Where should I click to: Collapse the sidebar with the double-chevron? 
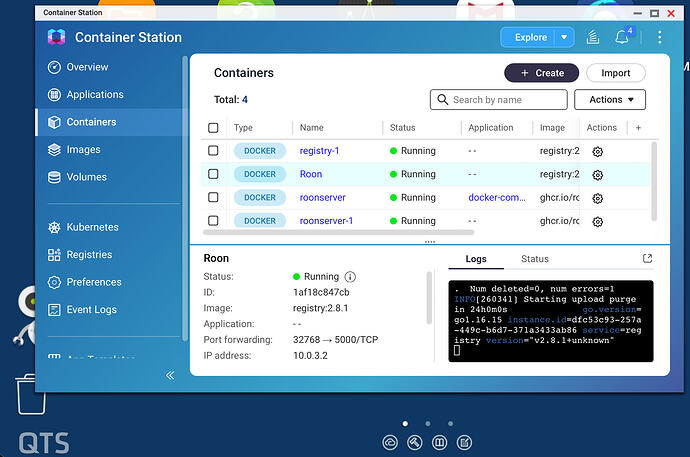click(x=170, y=375)
